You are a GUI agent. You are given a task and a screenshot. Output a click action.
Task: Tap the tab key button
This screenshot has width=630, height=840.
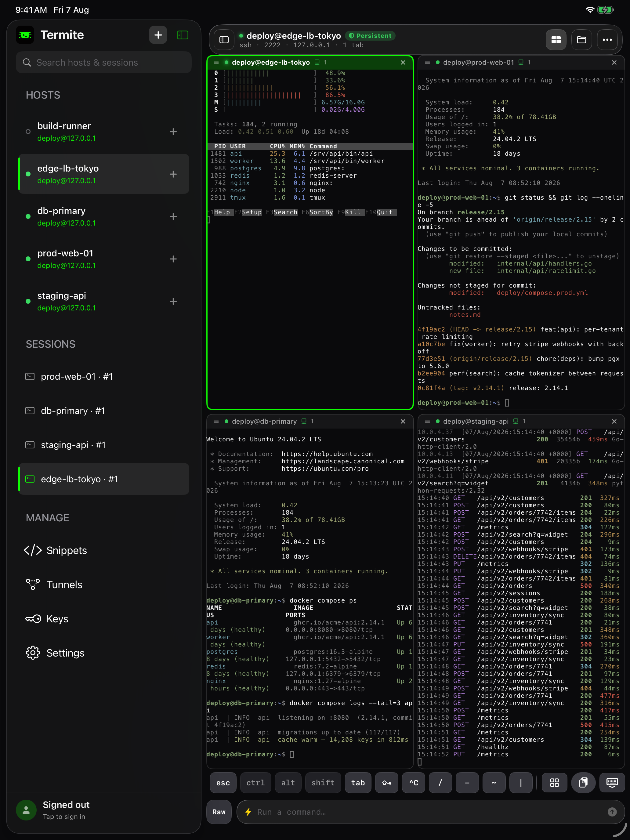point(358,783)
